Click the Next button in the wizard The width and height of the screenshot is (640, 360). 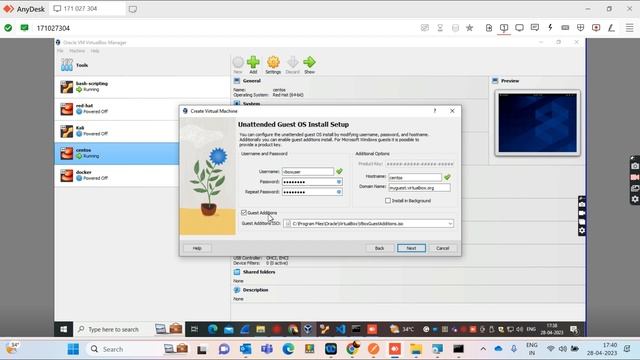click(x=411, y=248)
